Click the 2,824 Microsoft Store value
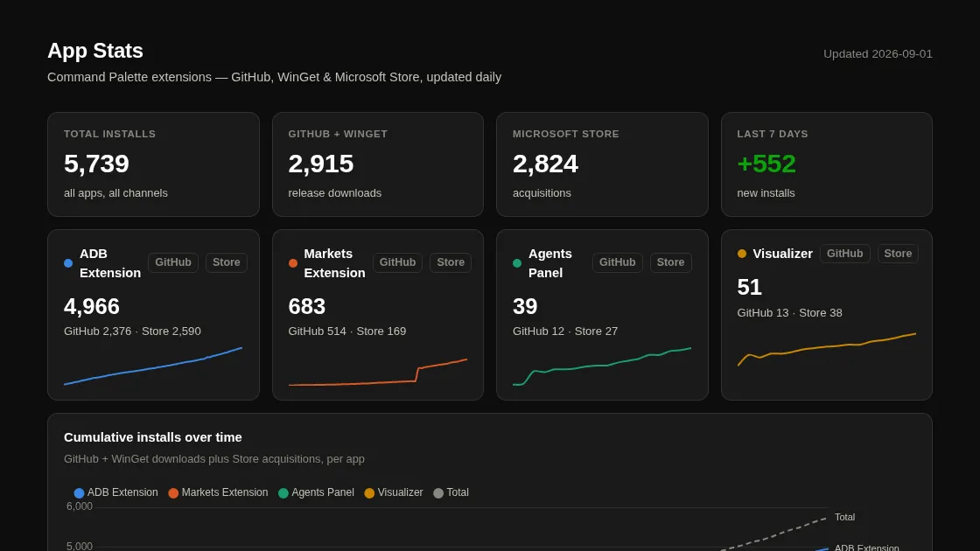 [545, 164]
